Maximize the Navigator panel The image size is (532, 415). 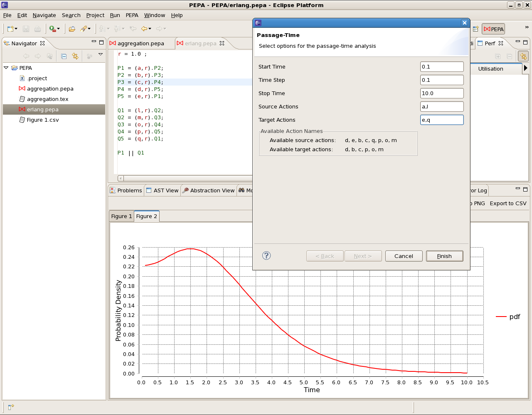point(101,42)
